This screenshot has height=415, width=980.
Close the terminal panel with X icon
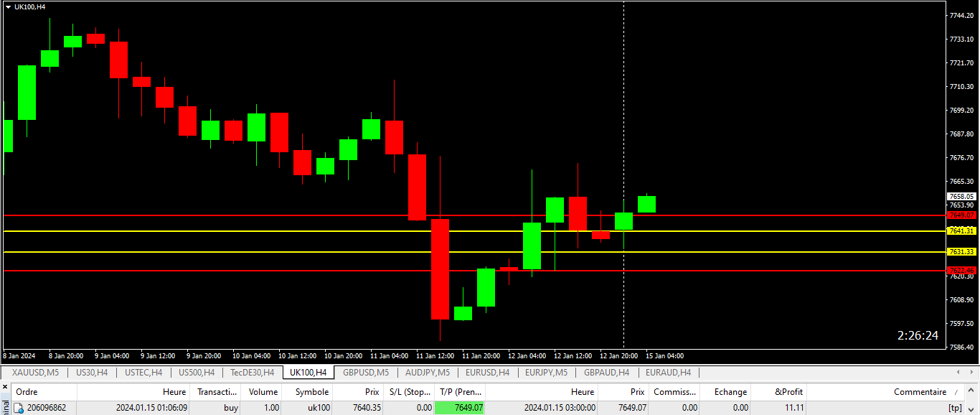(x=5, y=387)
